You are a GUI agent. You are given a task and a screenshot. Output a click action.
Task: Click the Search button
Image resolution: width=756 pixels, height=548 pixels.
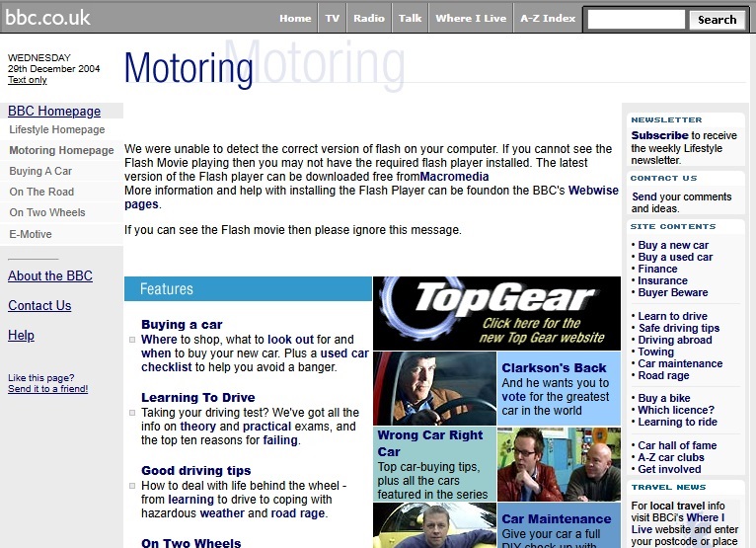click(x=717, y=20)
